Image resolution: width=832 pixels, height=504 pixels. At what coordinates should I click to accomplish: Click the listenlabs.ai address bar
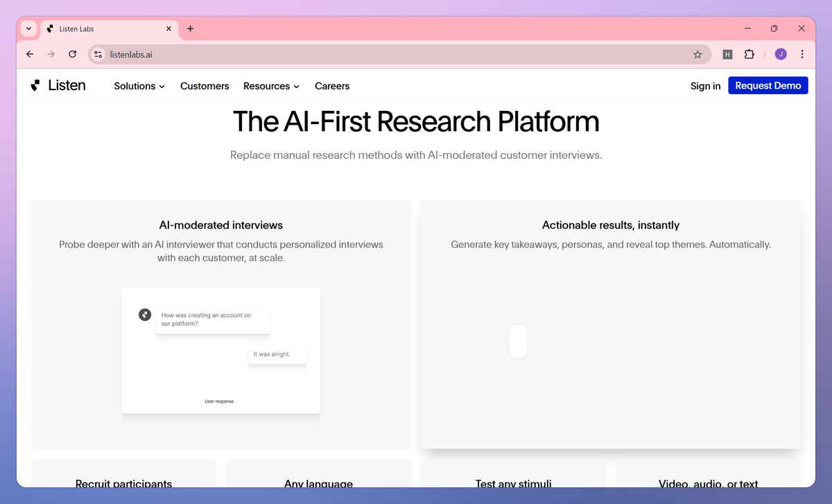point(399,54)
